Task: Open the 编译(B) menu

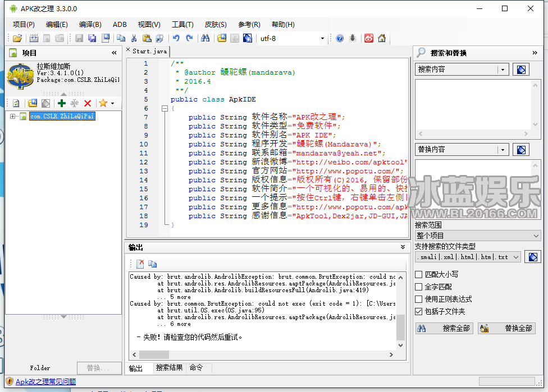Action: pos(90,25)
